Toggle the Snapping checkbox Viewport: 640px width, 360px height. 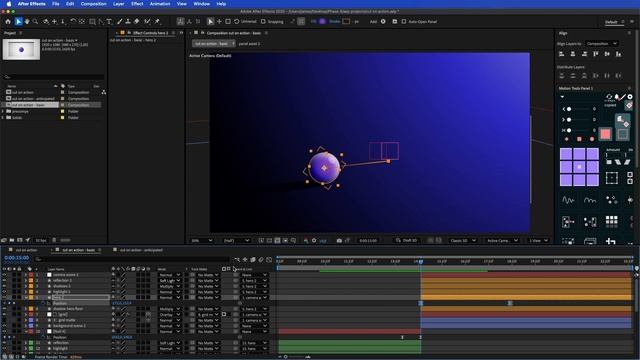coord(263,21)
